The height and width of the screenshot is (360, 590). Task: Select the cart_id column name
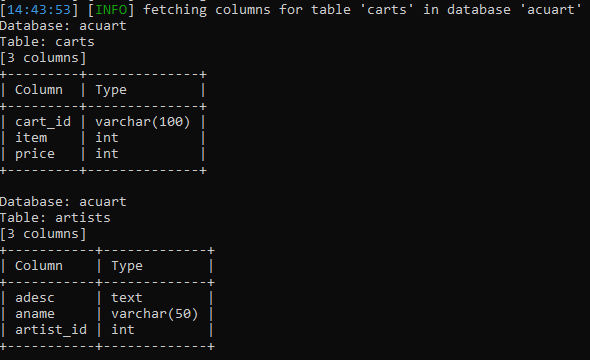coord(43,122)
